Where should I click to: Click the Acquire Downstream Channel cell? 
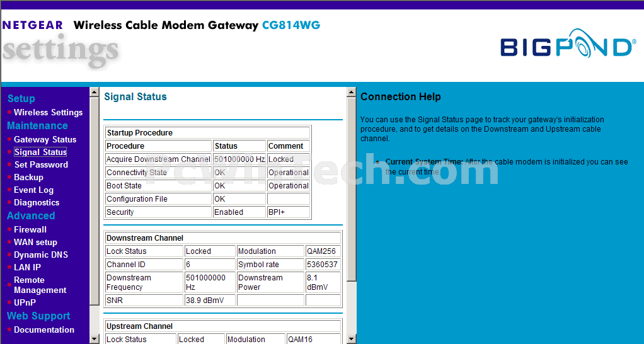158,159
